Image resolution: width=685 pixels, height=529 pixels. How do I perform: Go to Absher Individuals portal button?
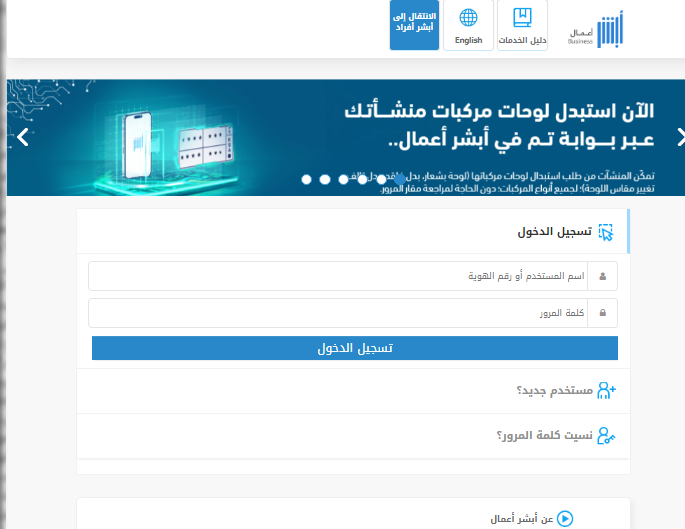coord(414,25)
